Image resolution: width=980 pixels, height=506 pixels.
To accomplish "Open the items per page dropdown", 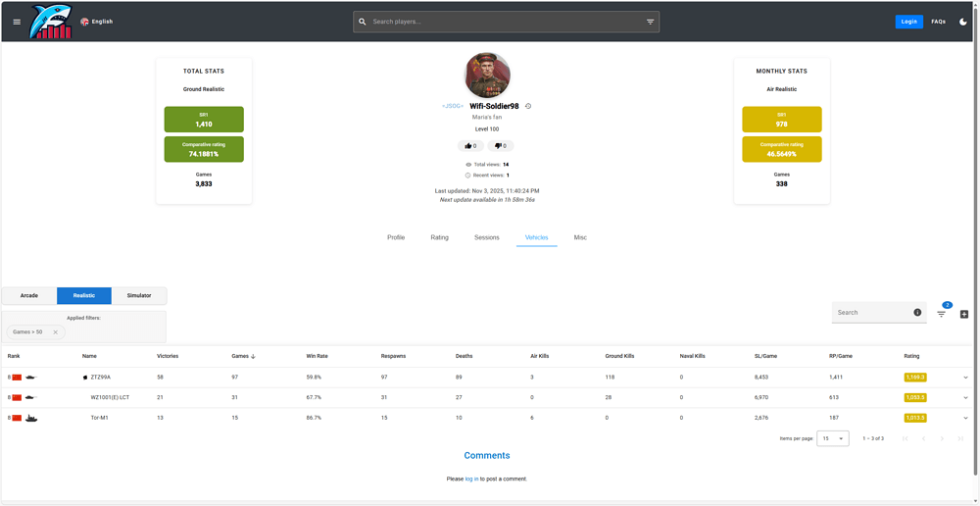I will pos(833,438).
